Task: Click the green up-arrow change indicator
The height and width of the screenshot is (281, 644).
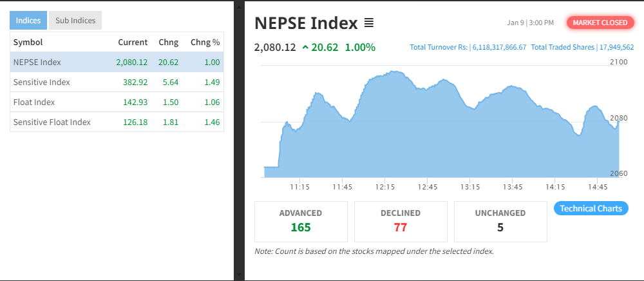Action: [305, 48]
